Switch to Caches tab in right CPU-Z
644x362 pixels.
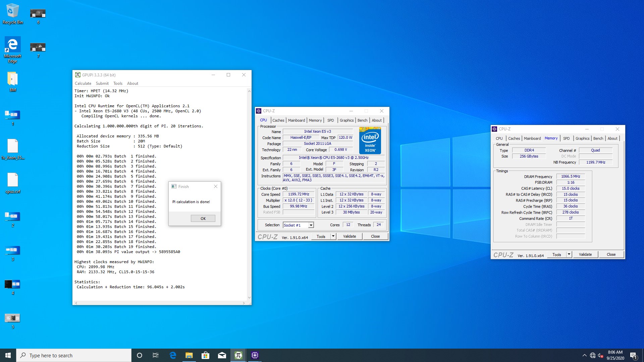[x=514, y=138]
